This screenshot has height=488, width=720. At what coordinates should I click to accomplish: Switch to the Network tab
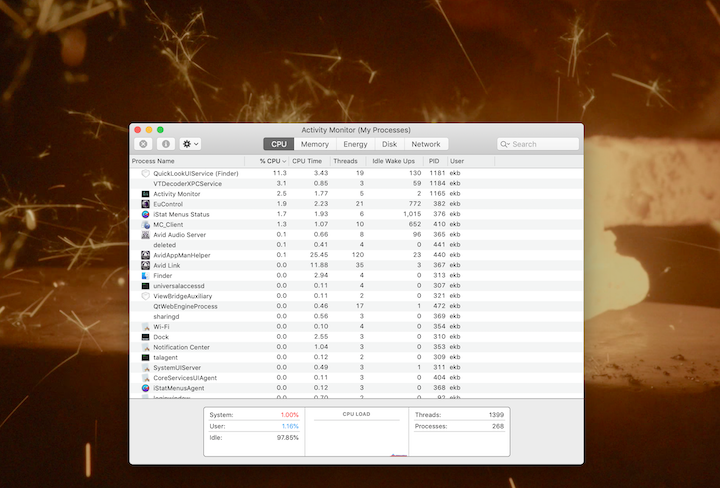tap(426, 144)
